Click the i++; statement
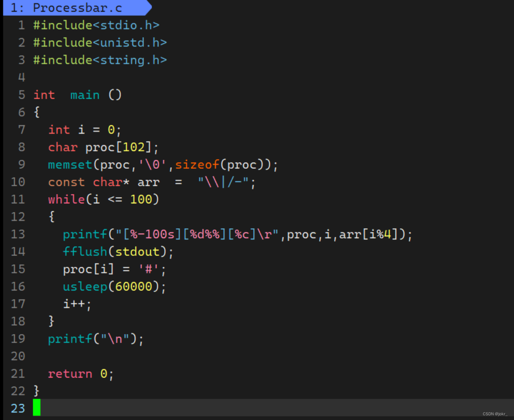This screenshot has width=514, height=420. [x=77, y=304]
